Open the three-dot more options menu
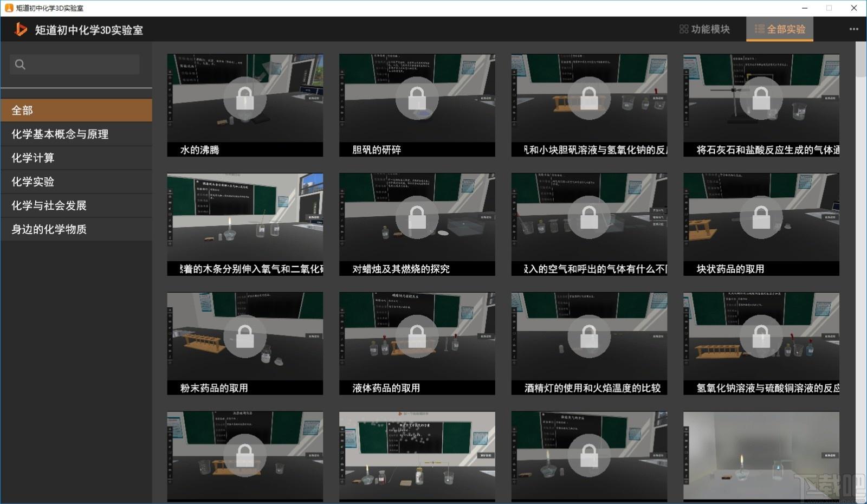Viewport: 867px width, 504px height. tap(853, 29)
